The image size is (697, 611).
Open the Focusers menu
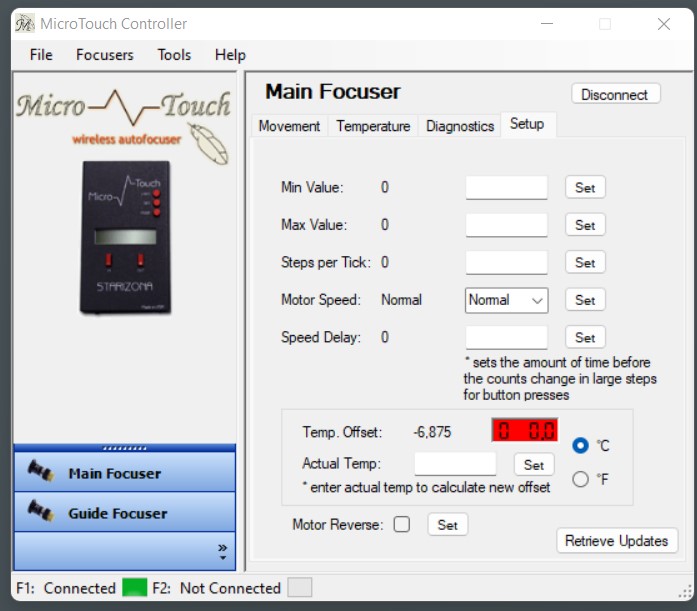(104, 55)
